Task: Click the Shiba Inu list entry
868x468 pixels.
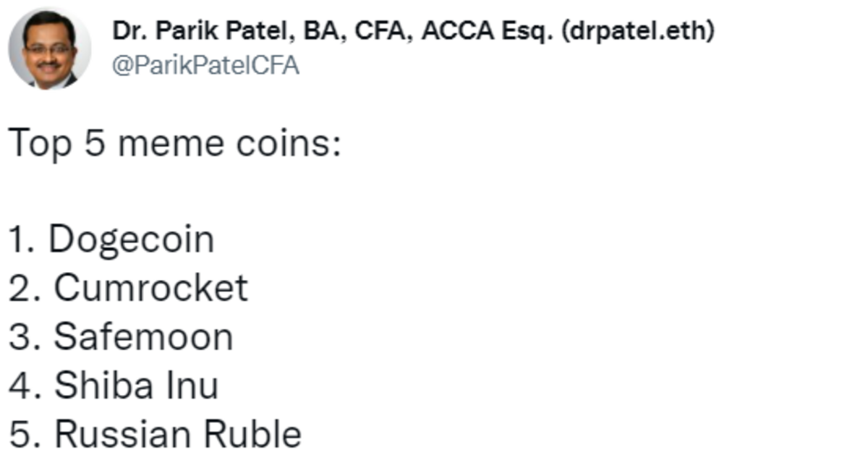Action: click(x=114, y=386)
